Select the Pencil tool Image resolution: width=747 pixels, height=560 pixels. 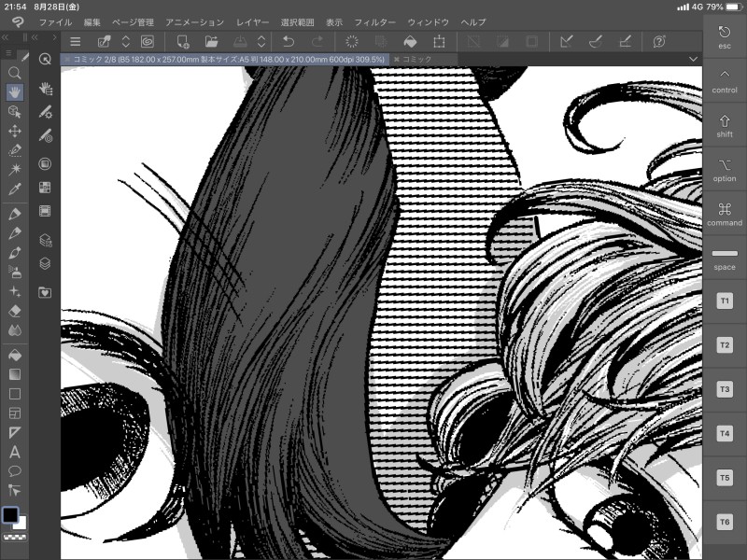click(x=15, y=232)
